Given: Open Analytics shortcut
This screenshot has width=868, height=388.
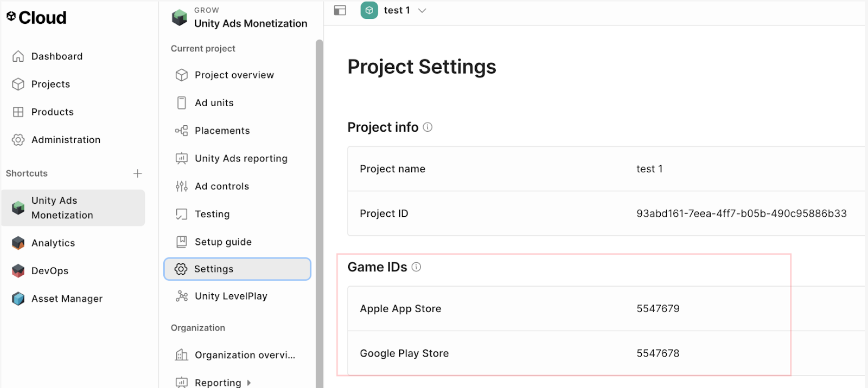Looking at the screenshot, I should [53, 243].
